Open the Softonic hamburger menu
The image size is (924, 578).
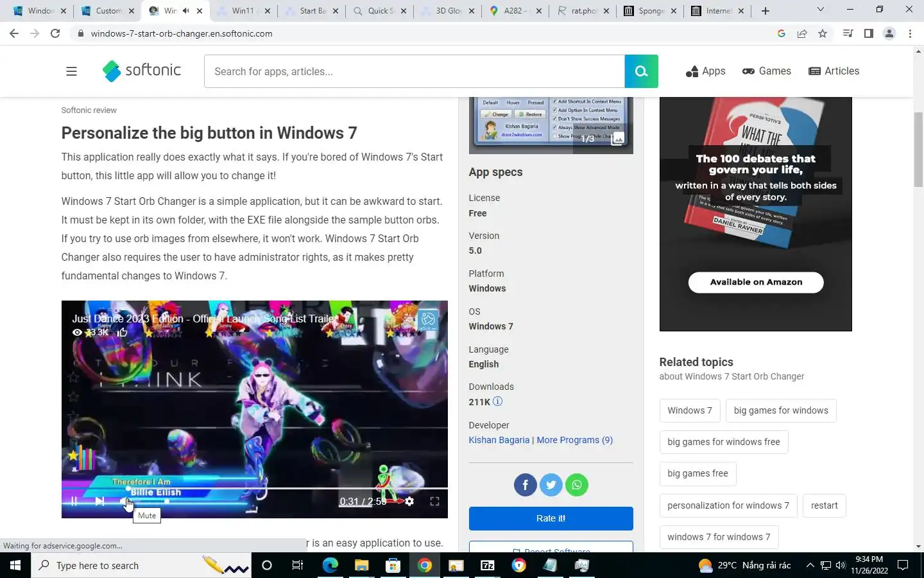[x=71, y=71]
